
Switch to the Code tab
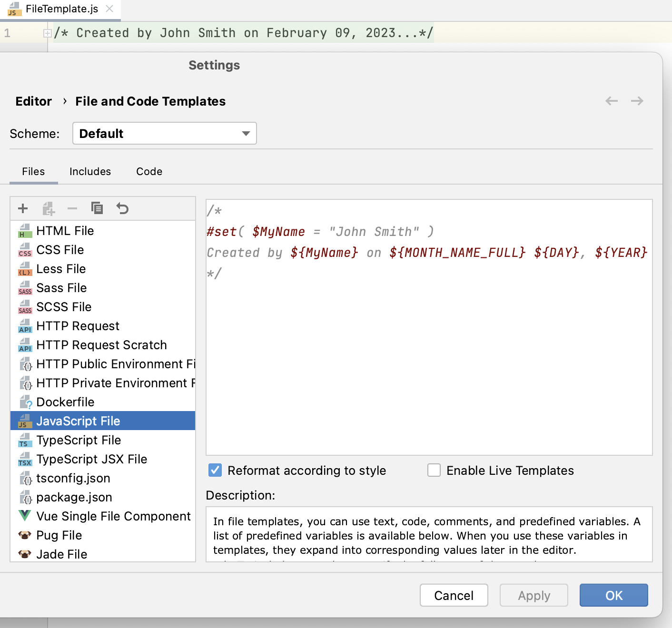(x=149, y=171)
